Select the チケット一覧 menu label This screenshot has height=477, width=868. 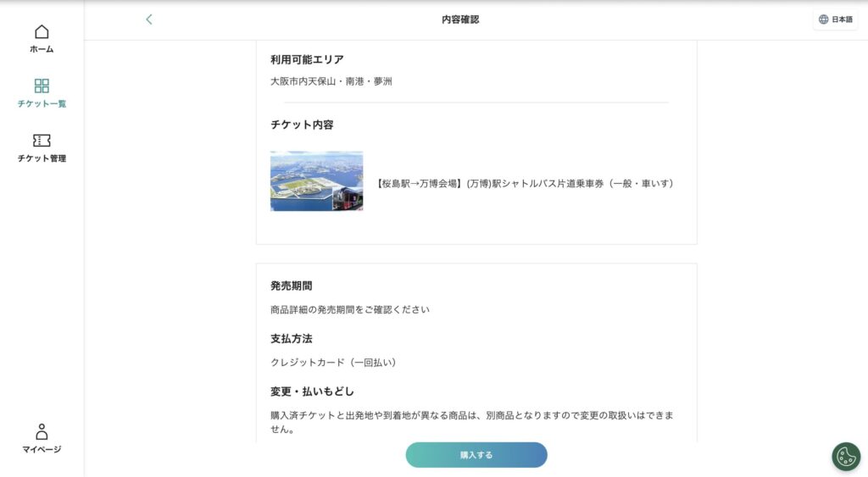tap(42, 104)
